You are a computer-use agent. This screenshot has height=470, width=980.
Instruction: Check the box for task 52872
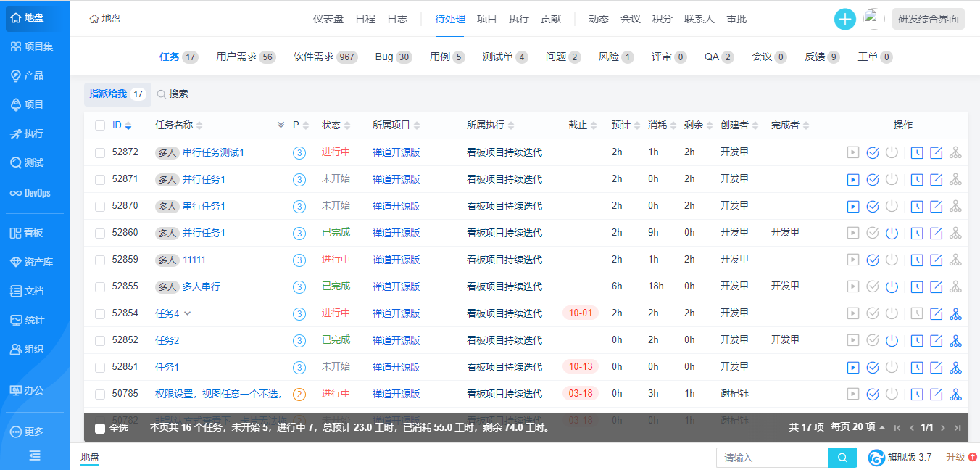pyautogui.click(x=100, y=152)
